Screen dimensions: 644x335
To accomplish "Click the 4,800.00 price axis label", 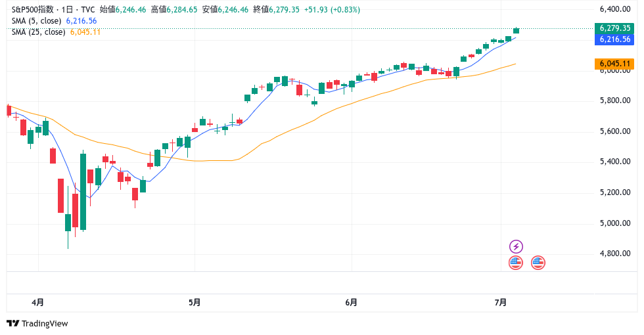I will 615,254.
